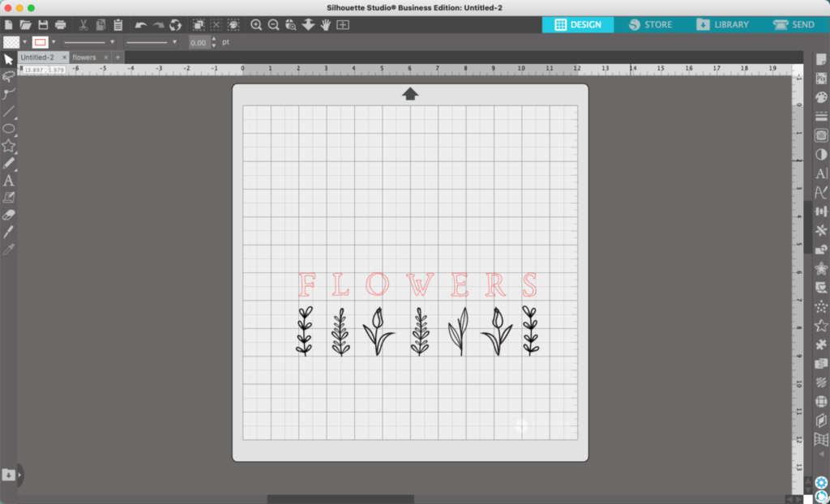
Task: Open the Rhinestones panel
Action: (821, 306)
